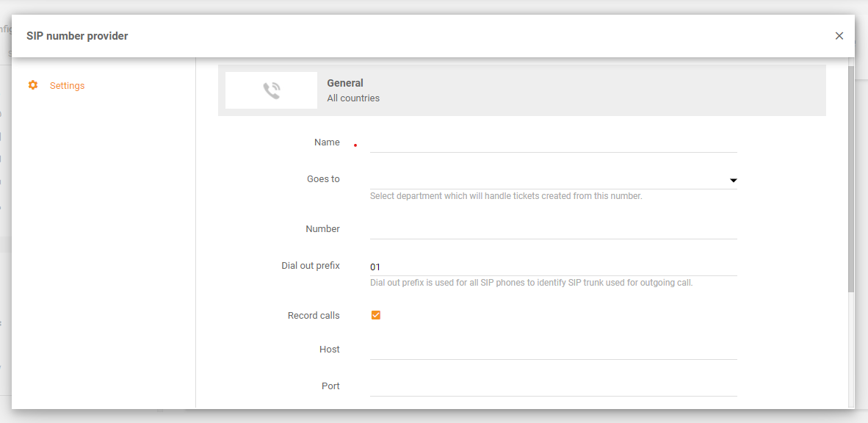Click the SIP number provider dialog title
The width and height of the screenshot is (868, 423).
[77, 35]
